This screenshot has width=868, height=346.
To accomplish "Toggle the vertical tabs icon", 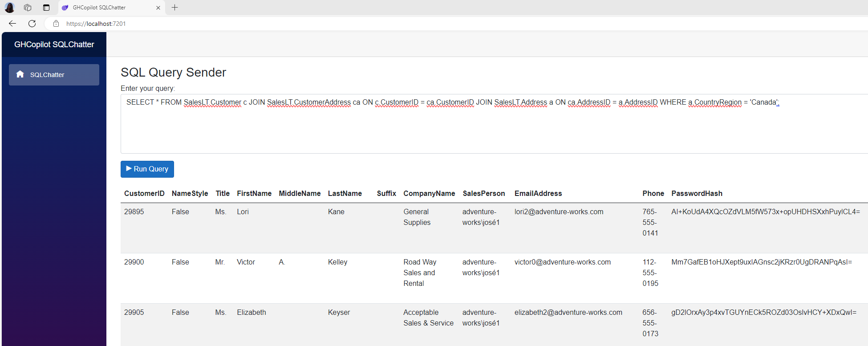I will 46,8.
